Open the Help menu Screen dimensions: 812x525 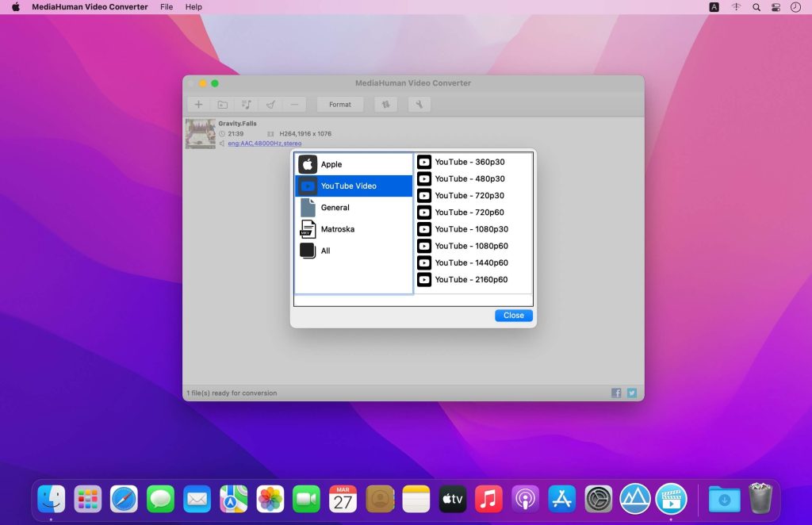[193, 7]
